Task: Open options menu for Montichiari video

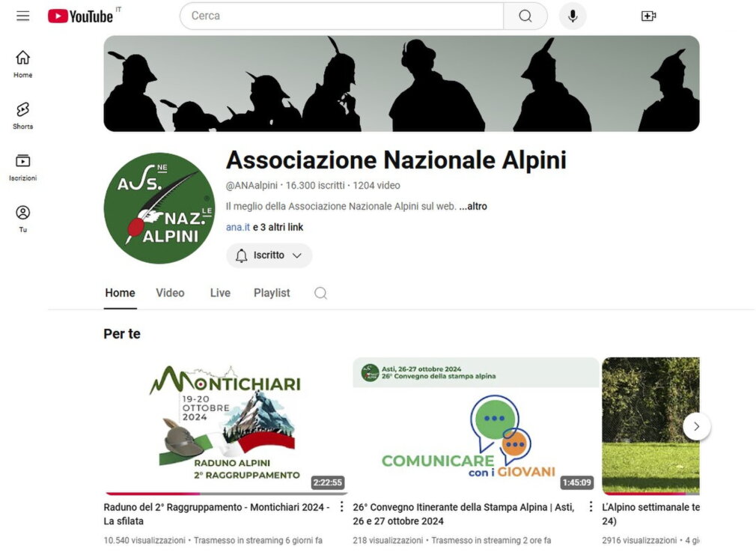Action: tap(341, 506)
